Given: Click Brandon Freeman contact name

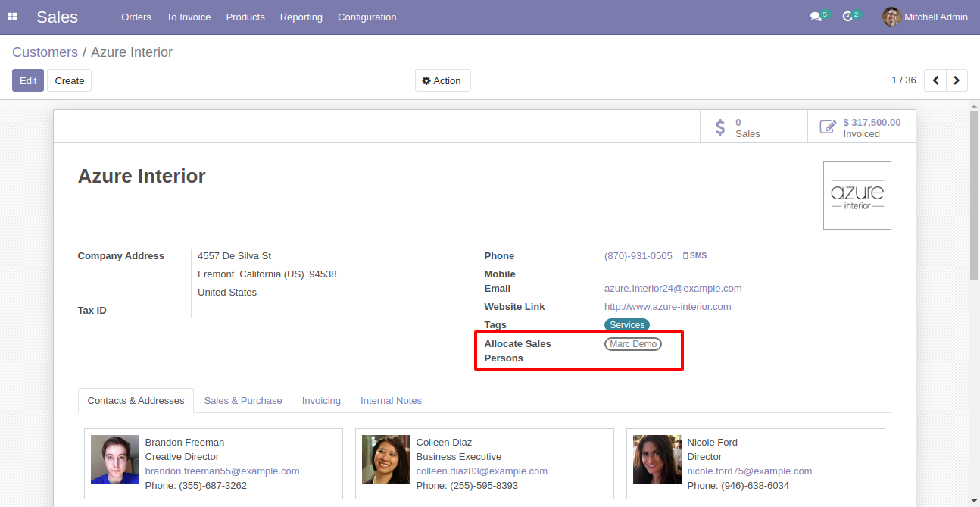Looking at the screenshot, I should tap(185, 443).
